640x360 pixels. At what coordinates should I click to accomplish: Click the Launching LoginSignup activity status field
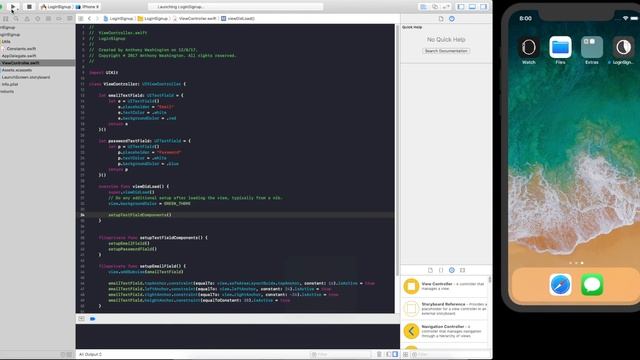[236, 7]
